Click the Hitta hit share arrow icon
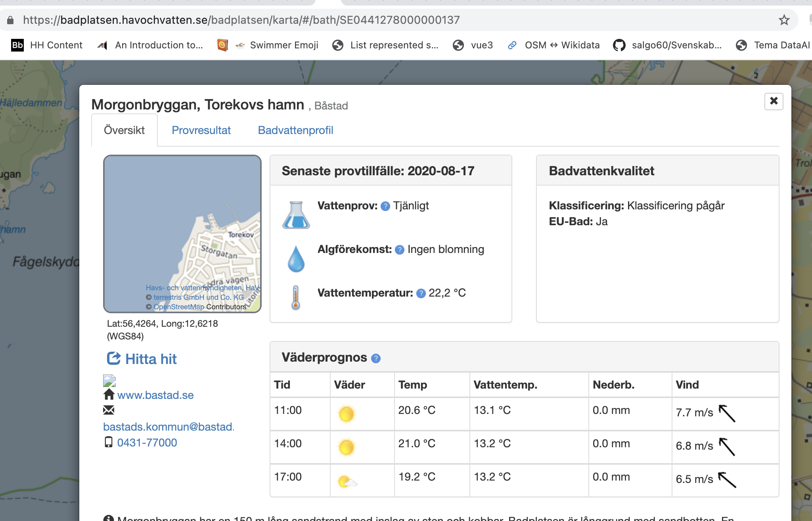 tap(113, 358)
